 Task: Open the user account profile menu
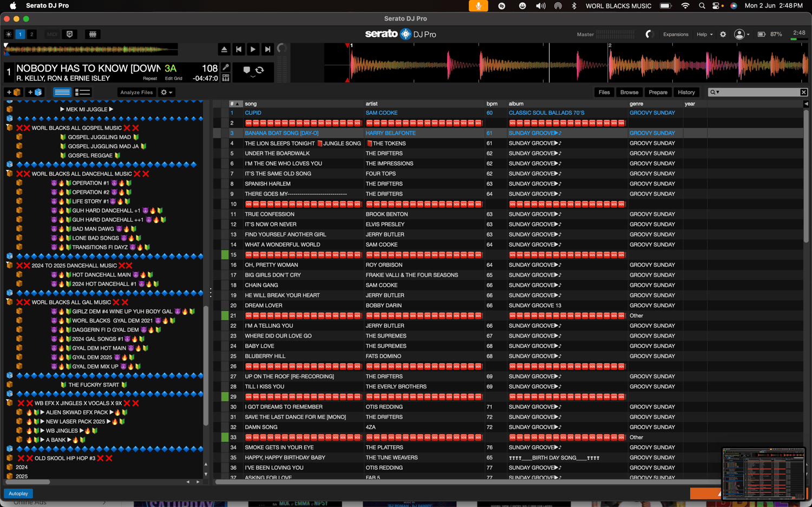point(741,34)
